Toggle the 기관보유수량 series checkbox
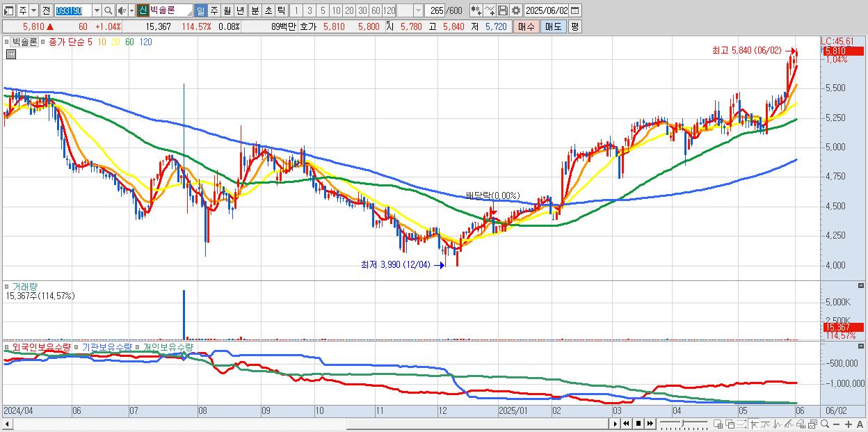 pos(76,346)
